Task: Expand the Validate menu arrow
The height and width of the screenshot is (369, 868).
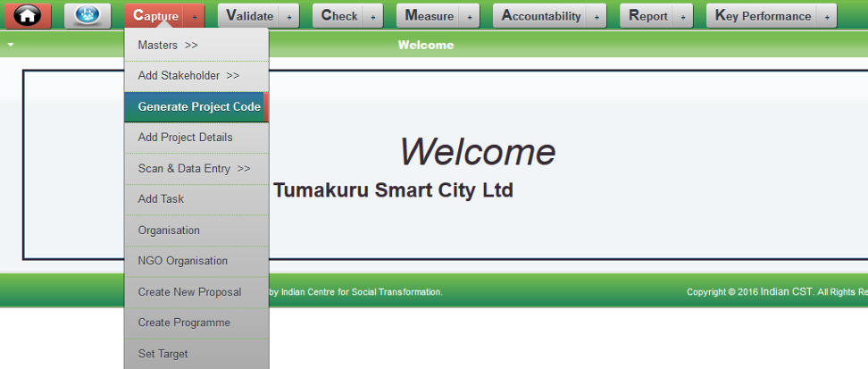Action: (x=288, y=16)
